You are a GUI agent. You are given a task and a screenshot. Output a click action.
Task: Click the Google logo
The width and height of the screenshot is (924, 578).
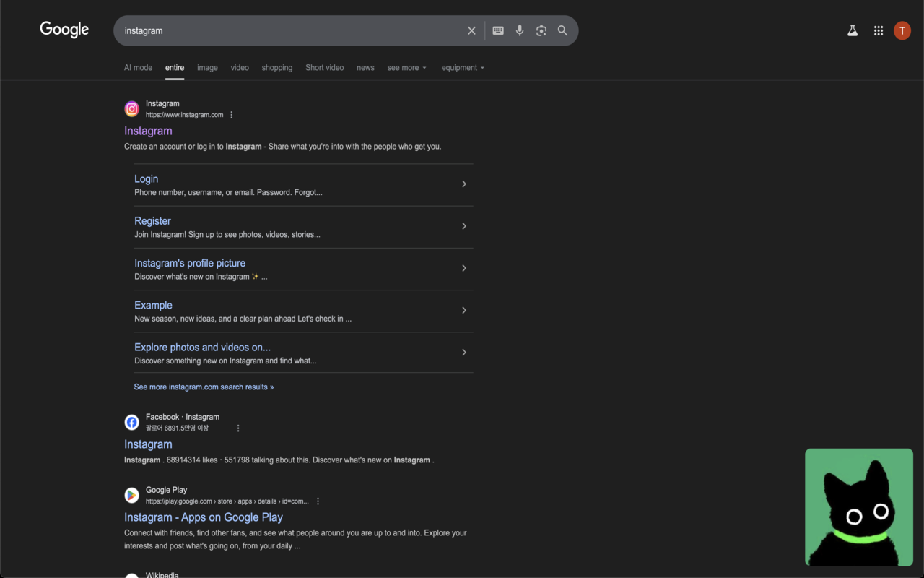pyautogui.click(x=64, y=30)
